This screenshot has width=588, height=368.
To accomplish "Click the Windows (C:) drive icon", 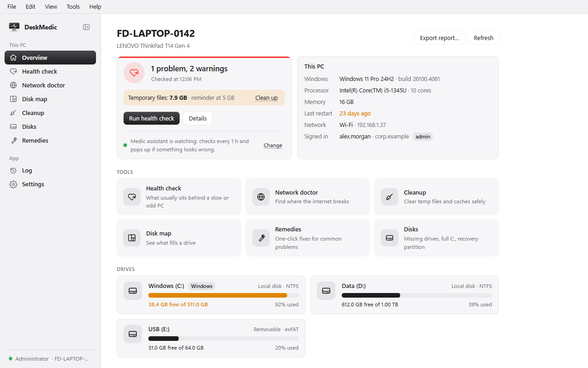I will pyautogui.click(x=133, y=291).
